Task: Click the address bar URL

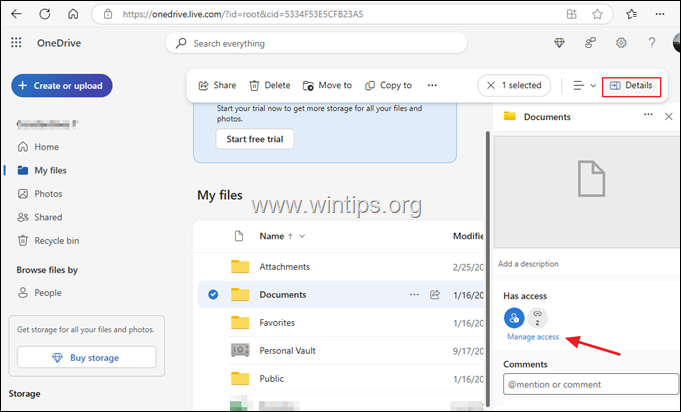Action: [x=242, y=14]
